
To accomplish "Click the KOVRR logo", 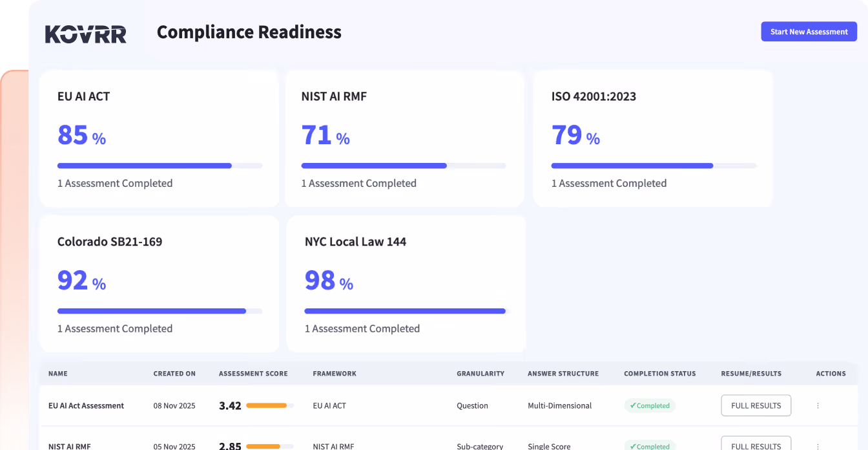I will coord(85,34).
